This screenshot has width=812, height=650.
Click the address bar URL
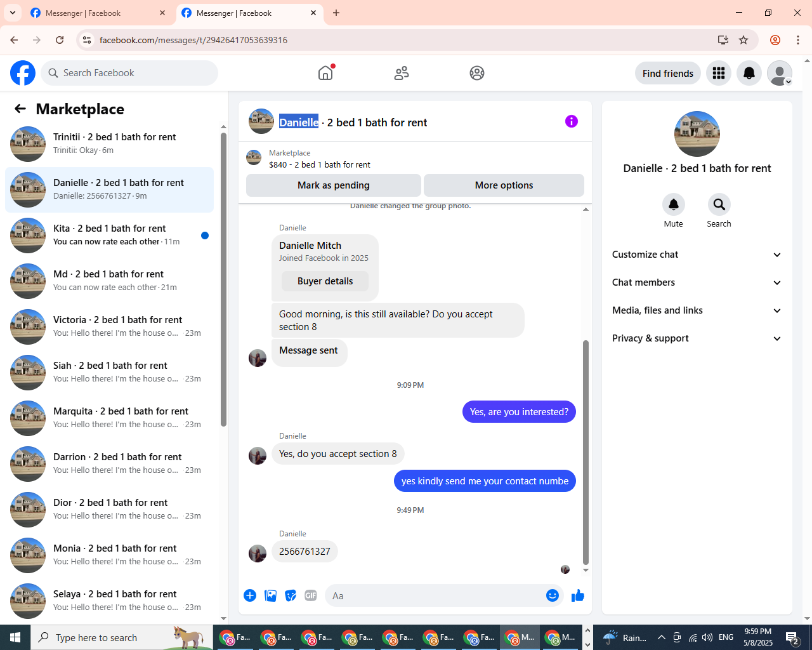click(193, 40)
